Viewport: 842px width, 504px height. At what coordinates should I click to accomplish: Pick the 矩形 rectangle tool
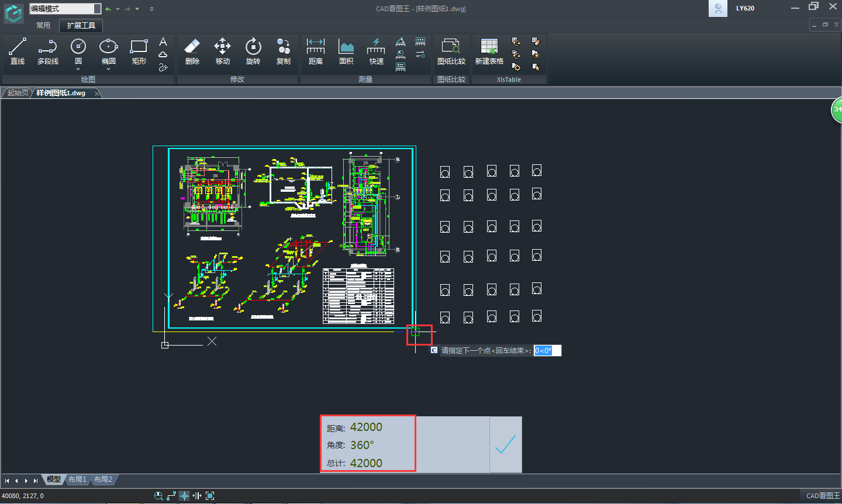pos(139,51)
